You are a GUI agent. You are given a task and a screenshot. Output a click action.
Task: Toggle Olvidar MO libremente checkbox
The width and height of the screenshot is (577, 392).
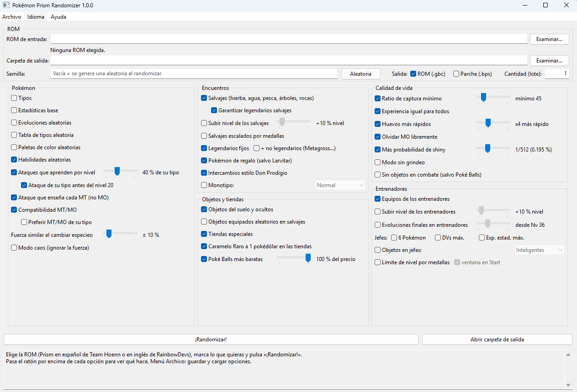point(378,137)
